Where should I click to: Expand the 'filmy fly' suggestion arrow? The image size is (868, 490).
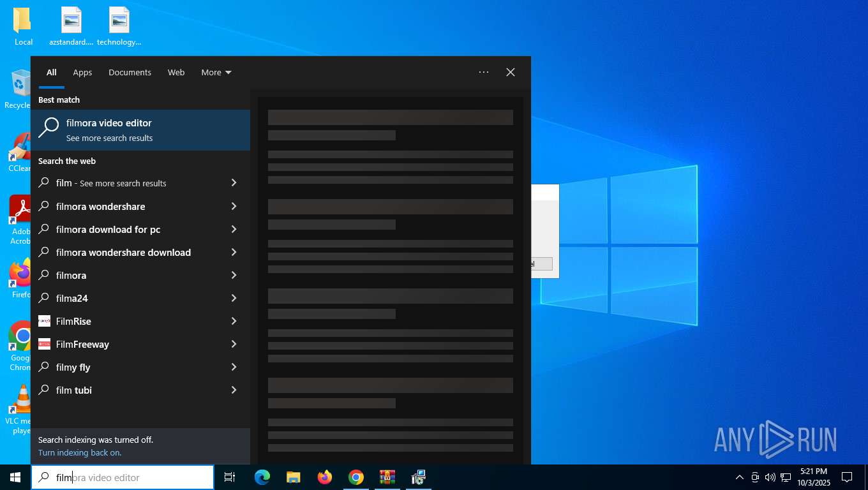pos(234,367)
